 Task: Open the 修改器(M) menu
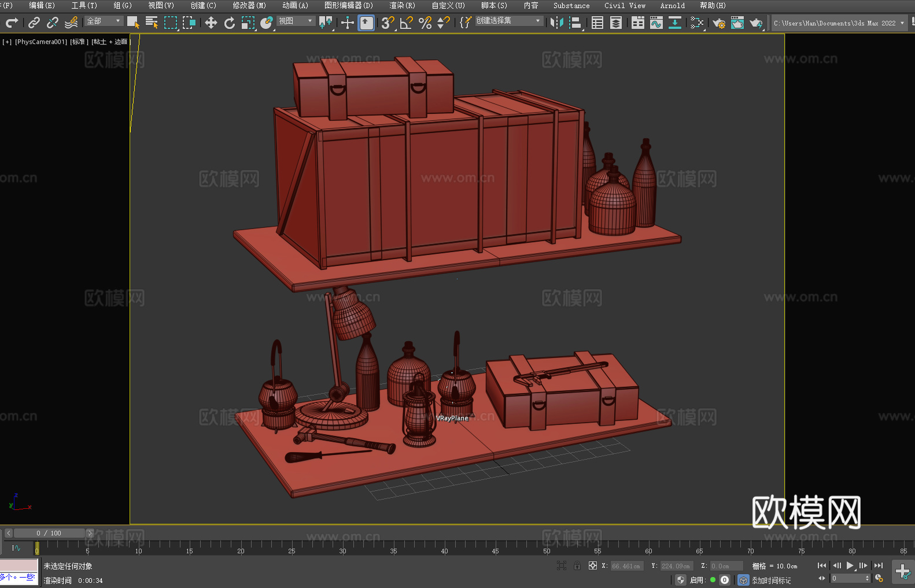point(249,5)
